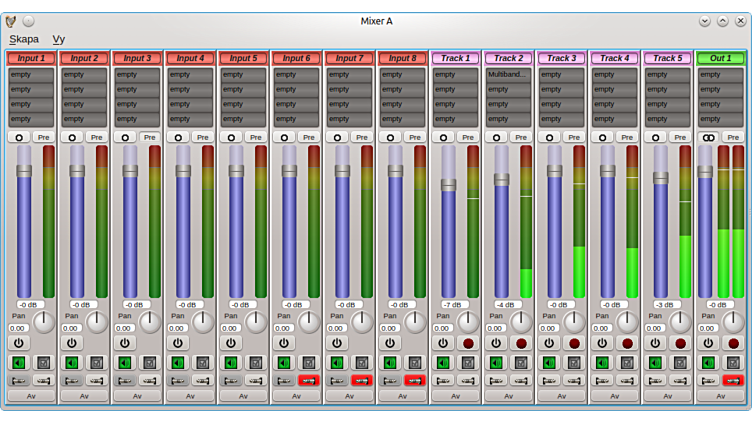Open the Av automation dropdown on Input 4
The height and width of the screenshot is (423, 752).
coord(190,396)
